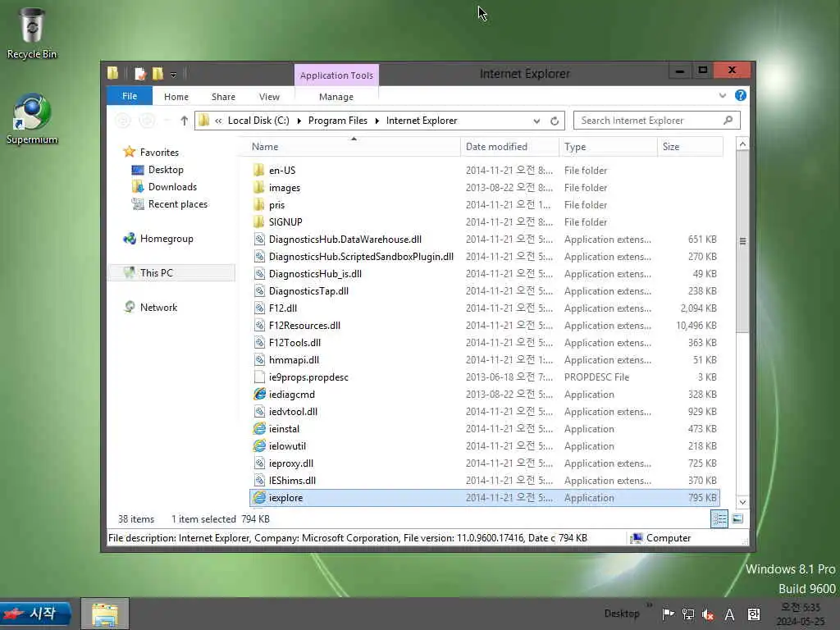Screen dimensions: 840x630
Task: Open the Manage ribbon tab
Action: coord(336,97)
